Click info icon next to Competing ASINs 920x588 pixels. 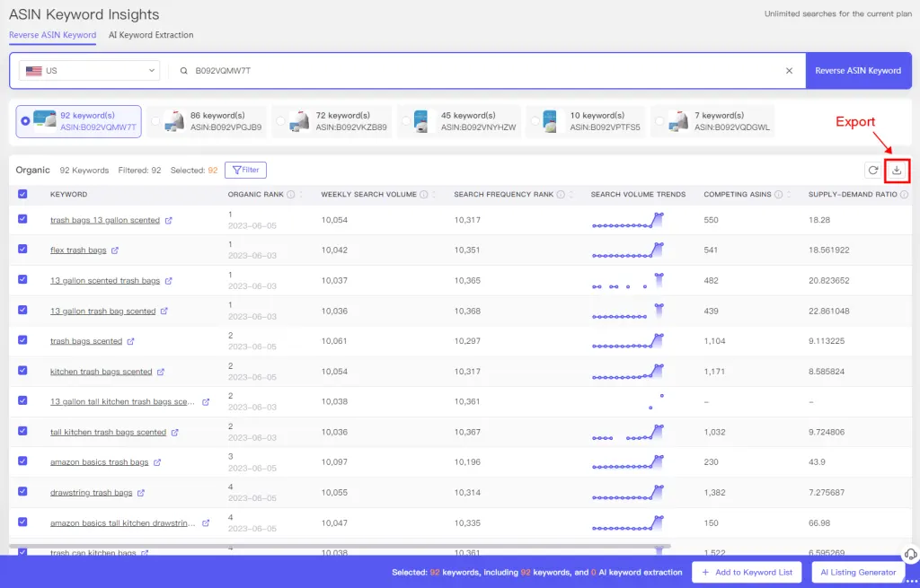tap(778, 195)
